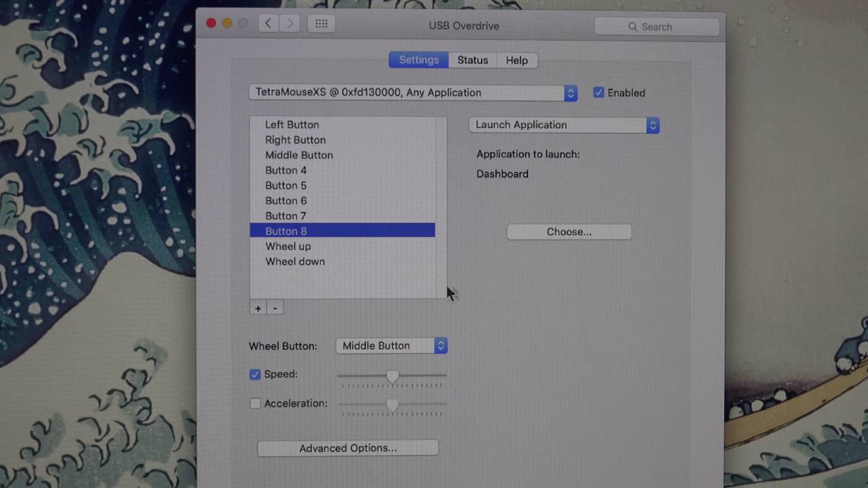The height and width of the screenshot is (488, 868).
Task: Select Button 7 in the list
Action: (342, 216)
